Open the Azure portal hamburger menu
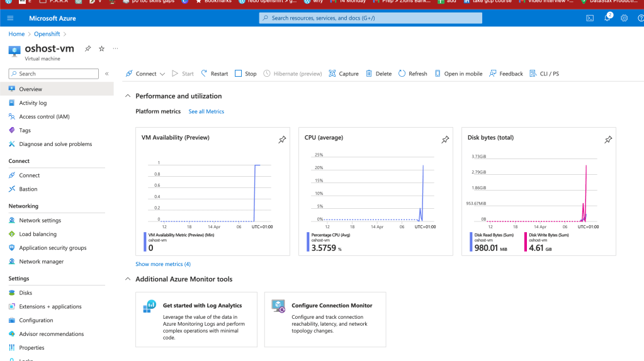 10,18
